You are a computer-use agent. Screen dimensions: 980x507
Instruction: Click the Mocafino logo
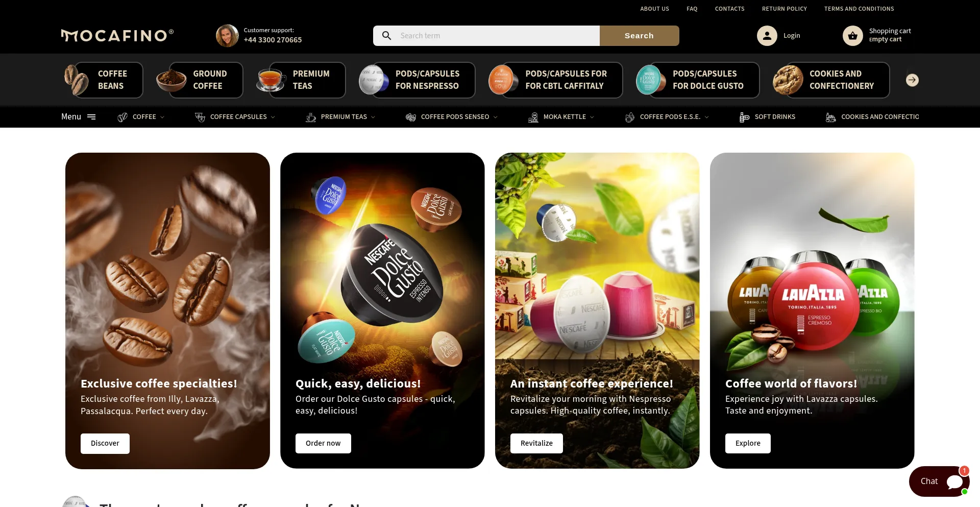117,35
